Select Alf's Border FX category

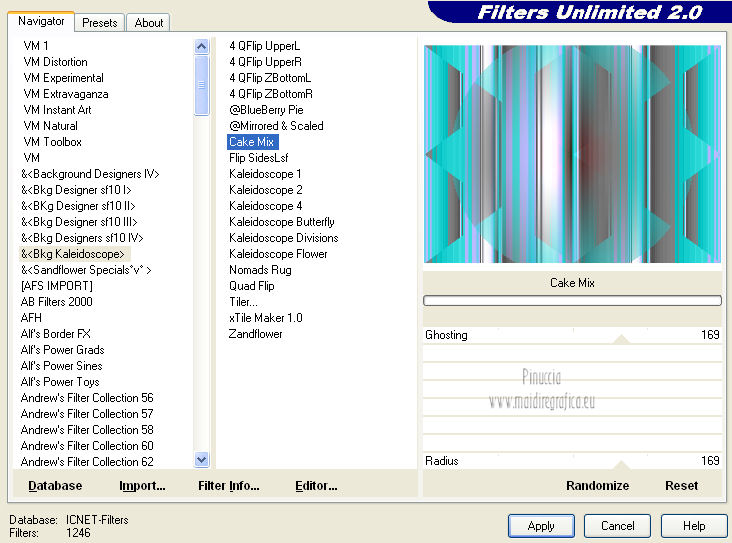click(56, 333)
